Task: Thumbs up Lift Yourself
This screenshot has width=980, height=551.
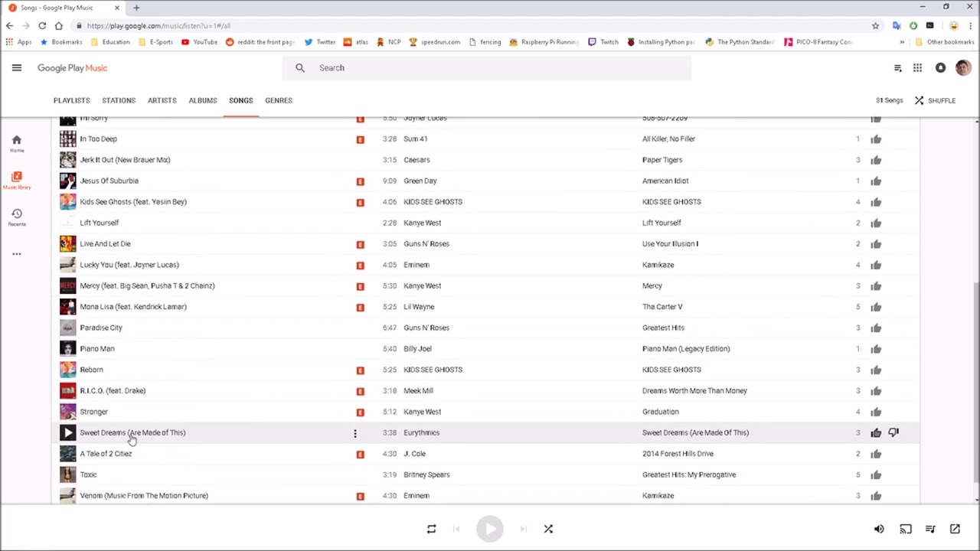Action: (x=876, y=223)
